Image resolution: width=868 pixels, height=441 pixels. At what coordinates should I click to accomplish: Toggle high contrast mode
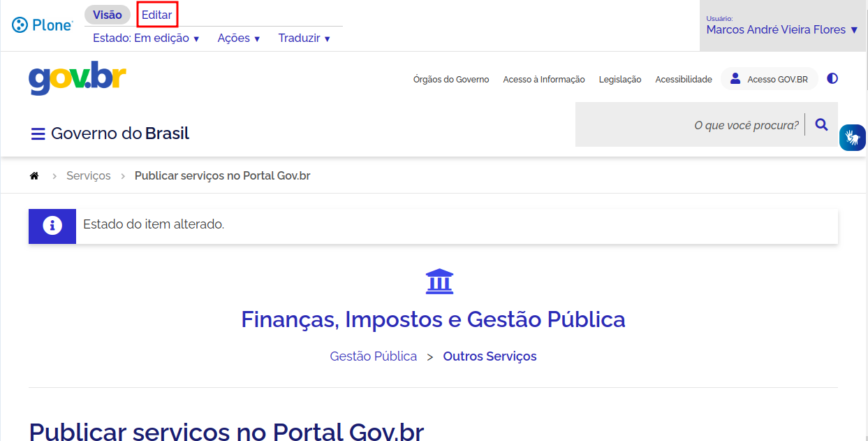[x=832, y=79]
